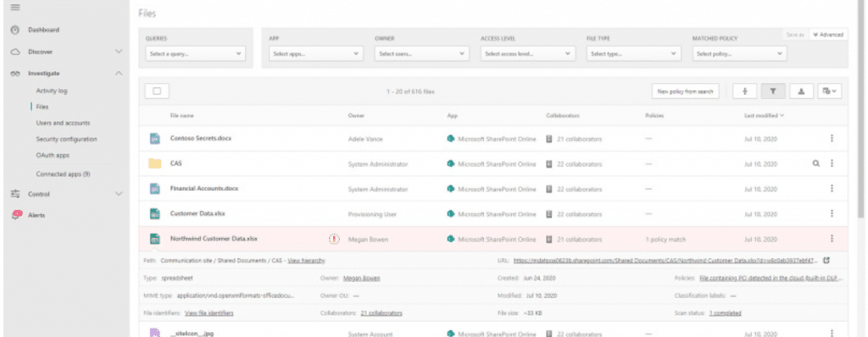Toggle the filter funnel button
The height and width of the screenshot is (337, 868).
tap(773, 91)
